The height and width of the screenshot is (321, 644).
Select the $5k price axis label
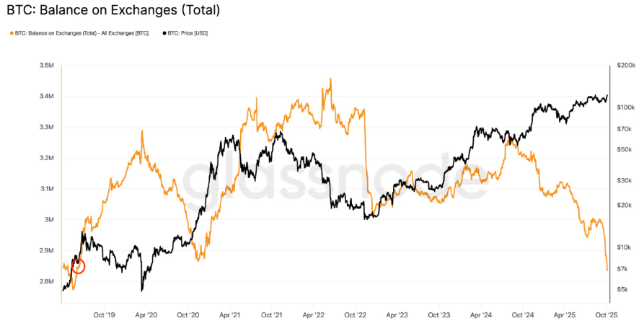coord(622,290)
